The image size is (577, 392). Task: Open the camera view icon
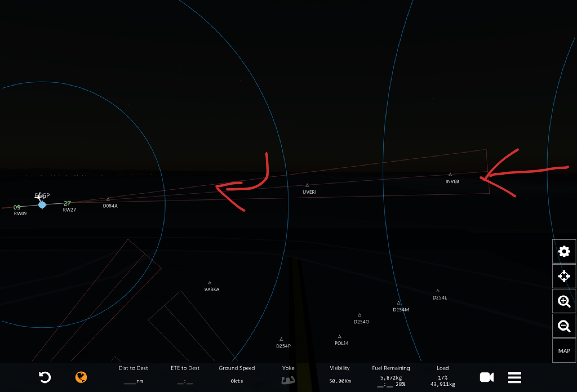pyautogui.click(x=487, y=377)
